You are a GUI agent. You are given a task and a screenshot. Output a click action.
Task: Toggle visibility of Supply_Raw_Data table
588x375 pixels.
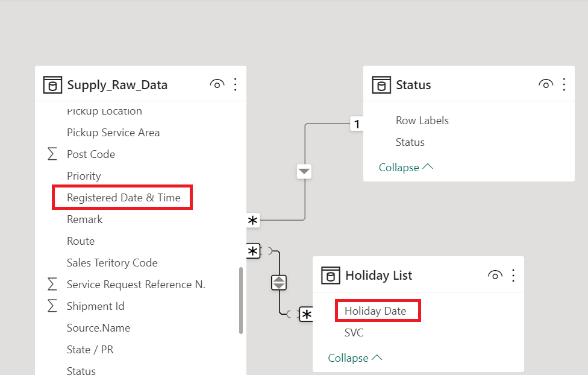[217, 84]
